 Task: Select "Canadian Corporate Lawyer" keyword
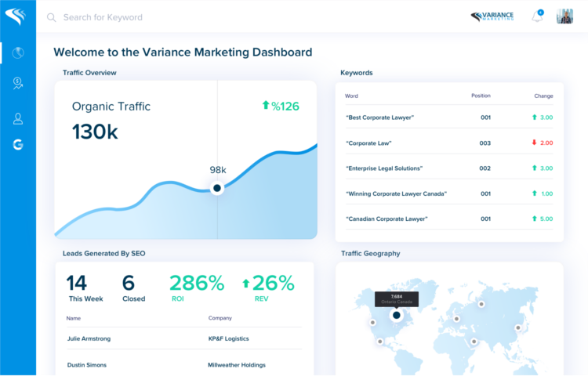387,219
